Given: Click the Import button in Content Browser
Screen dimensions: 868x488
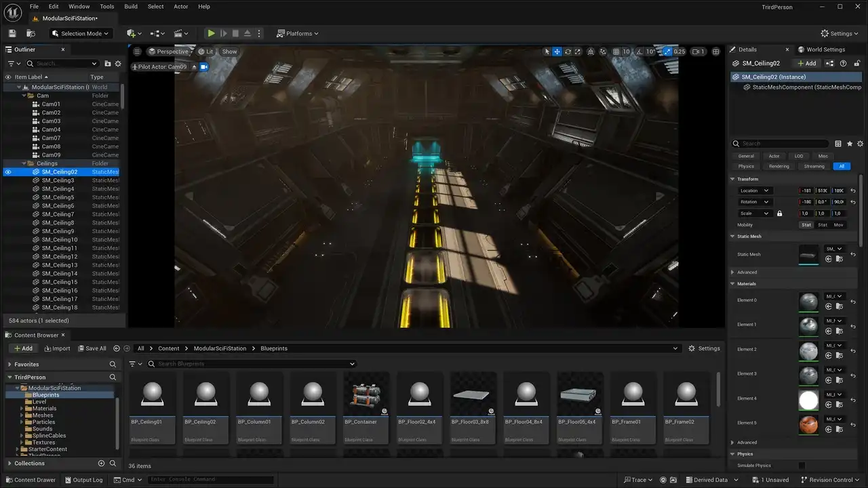Looking at the screenshot, I should (57, 348).
